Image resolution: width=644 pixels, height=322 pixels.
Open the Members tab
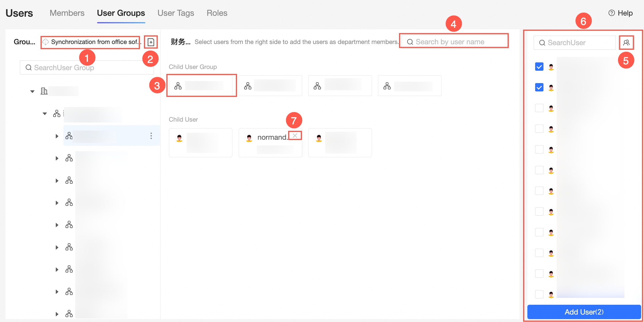coord(67,13)
